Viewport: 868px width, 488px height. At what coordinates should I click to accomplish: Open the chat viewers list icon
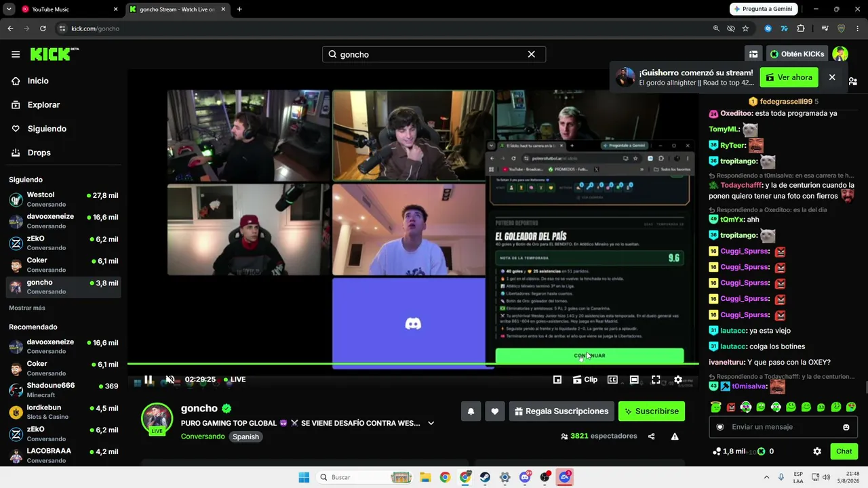[852, 81]
